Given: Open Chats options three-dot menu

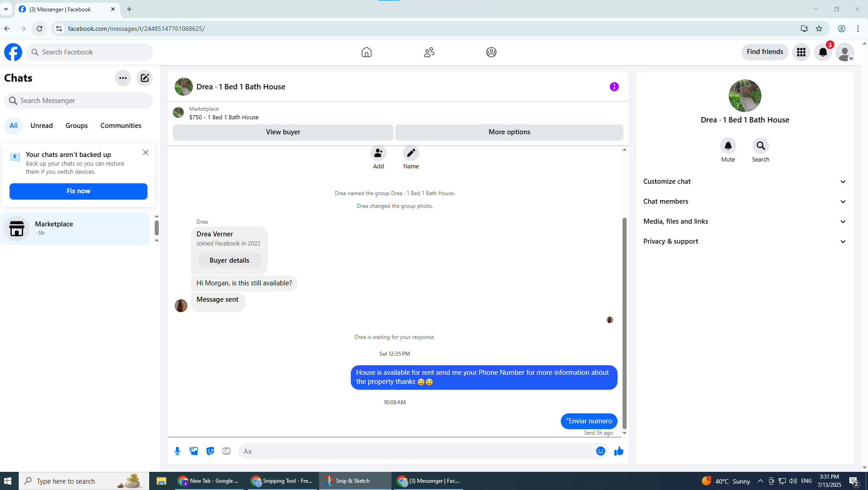Looking at the screenshot, I should [x=123, y=78].
